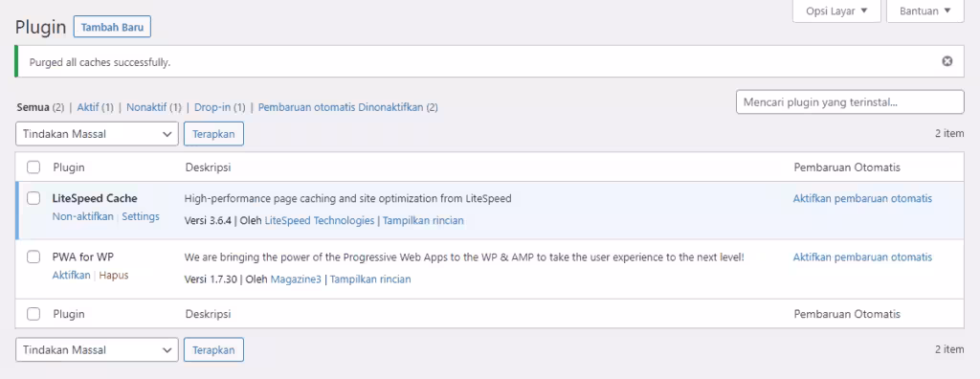
Task: Delete PWA for WP with Hapus
Action: [x=114, y=276]
